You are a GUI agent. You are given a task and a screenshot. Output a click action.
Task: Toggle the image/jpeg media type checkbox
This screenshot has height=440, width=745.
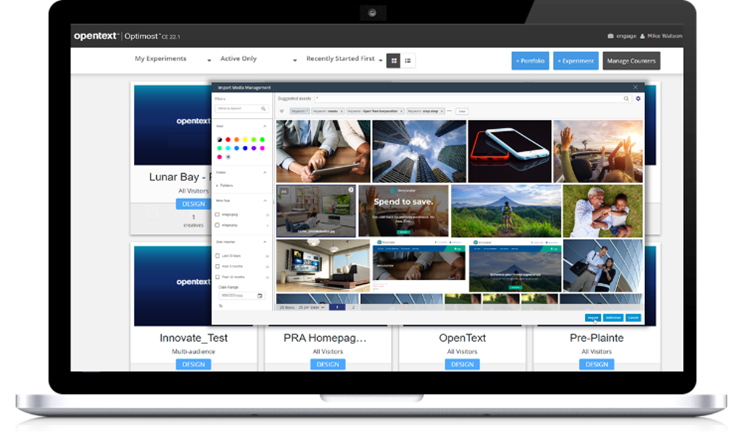coord(218,215)
